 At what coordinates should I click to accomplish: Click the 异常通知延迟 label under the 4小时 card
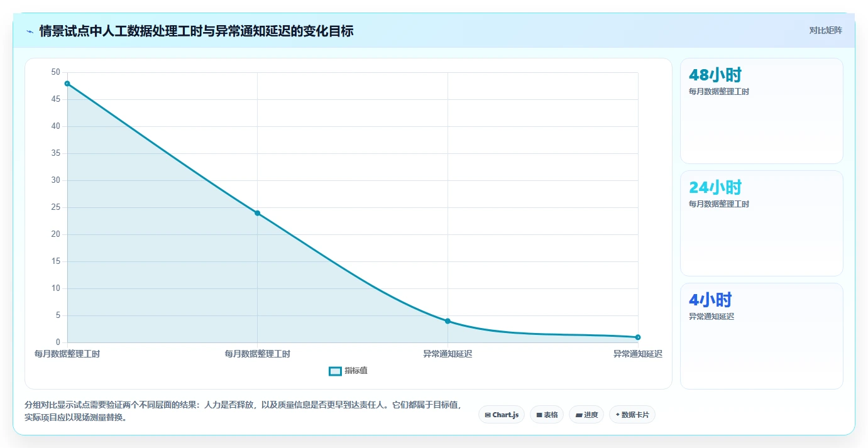[x=711, y=317]
